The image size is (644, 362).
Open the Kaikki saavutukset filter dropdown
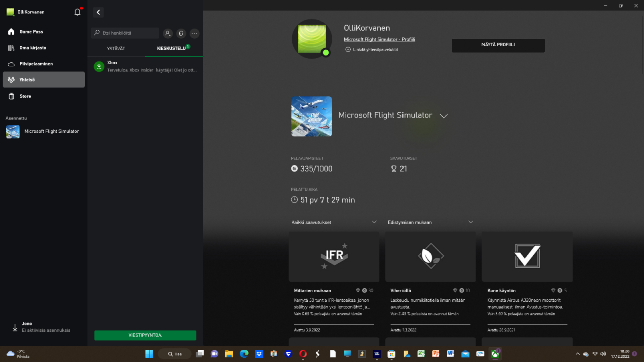click(334, 222)
